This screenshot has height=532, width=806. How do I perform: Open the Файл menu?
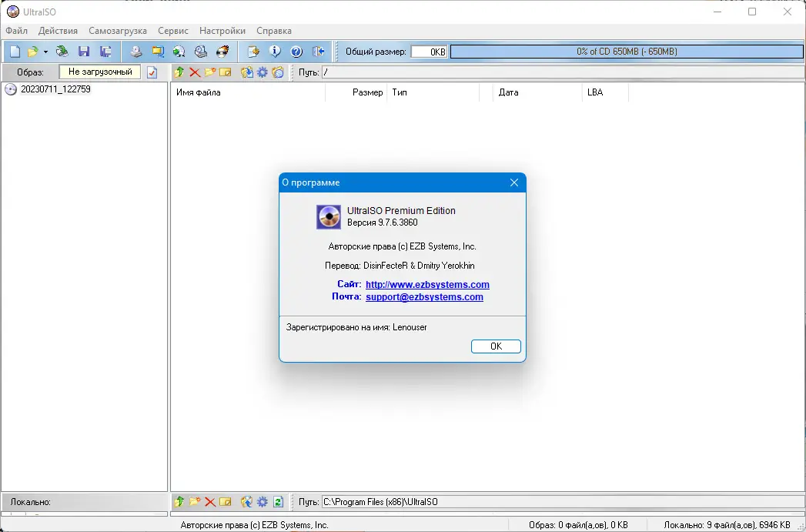coord(16,31)
